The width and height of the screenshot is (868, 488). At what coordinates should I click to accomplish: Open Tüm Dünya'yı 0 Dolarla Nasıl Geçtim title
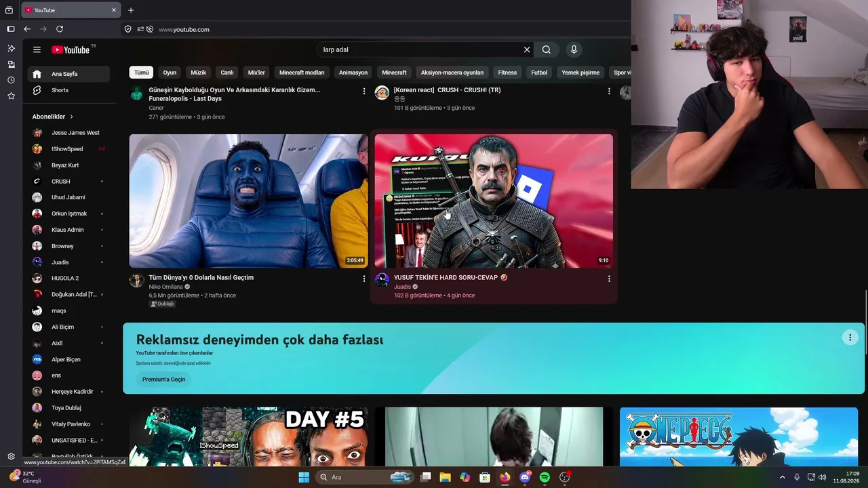coord(201,277)
